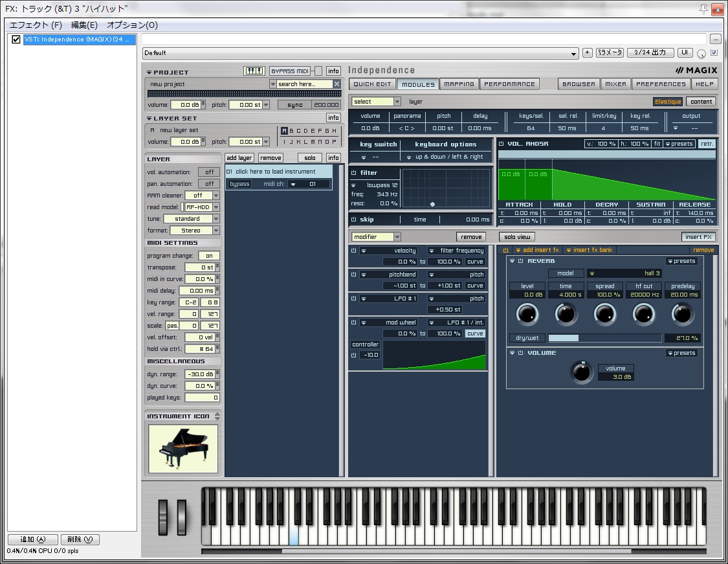
Task: Click the filter frequency XY pad handle
Action: pyautogui.click(x=433, y=204)
